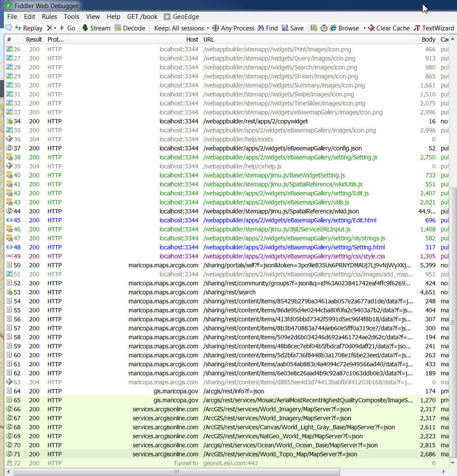Open the TextWizard tool
Viewport: 457px width, 476px height.
tap(434, 28)
